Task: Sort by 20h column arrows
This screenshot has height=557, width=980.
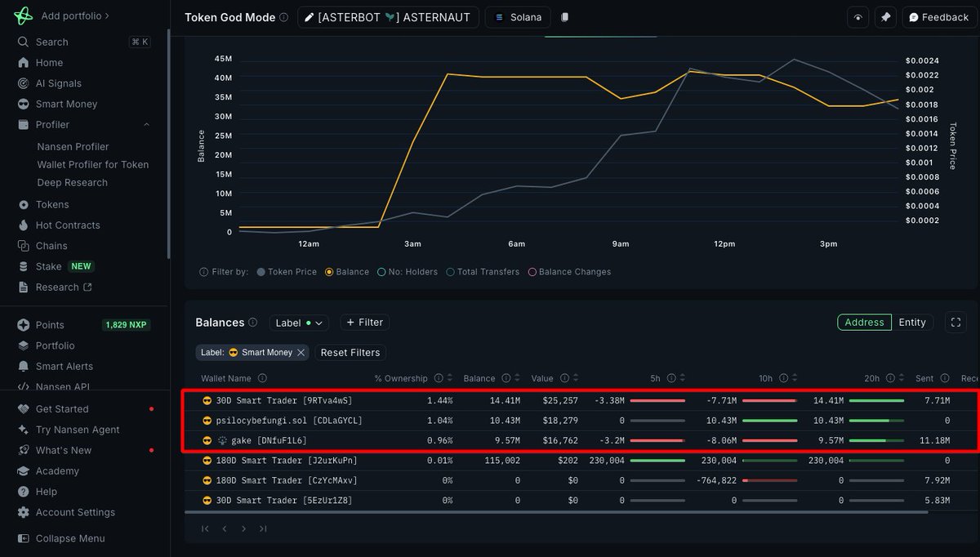Action: point(902,379)
